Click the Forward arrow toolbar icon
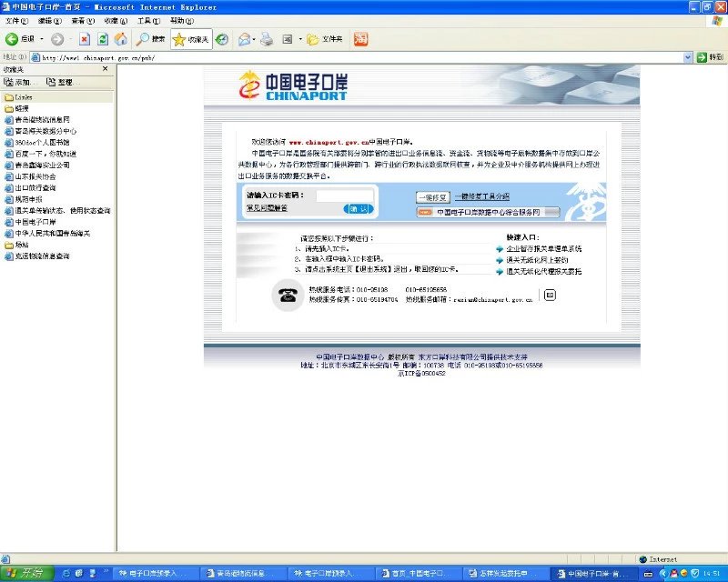The width and height of the screenshot is (728, 582). (57, 39)
